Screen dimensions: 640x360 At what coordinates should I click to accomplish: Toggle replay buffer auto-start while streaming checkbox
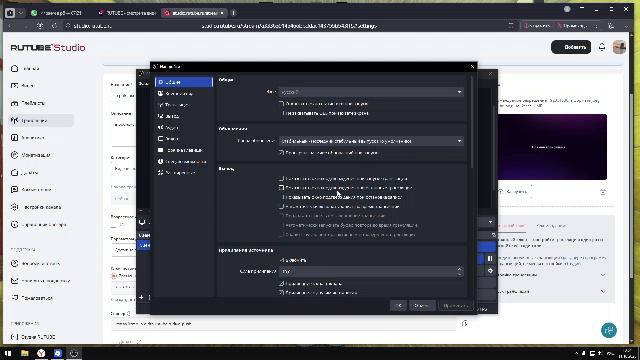coord(281,225)
